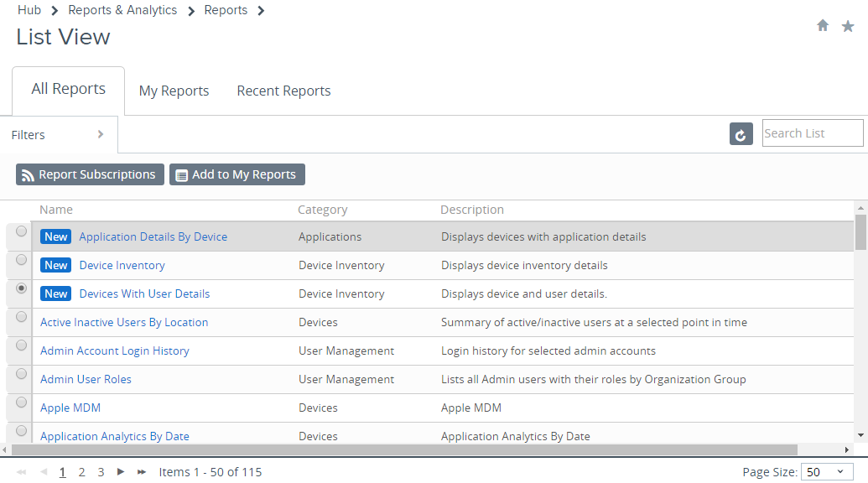This screenshot has height=483, width=868.
Task: Click the vertical scrollbar thumb
Action: pos(860,232)
